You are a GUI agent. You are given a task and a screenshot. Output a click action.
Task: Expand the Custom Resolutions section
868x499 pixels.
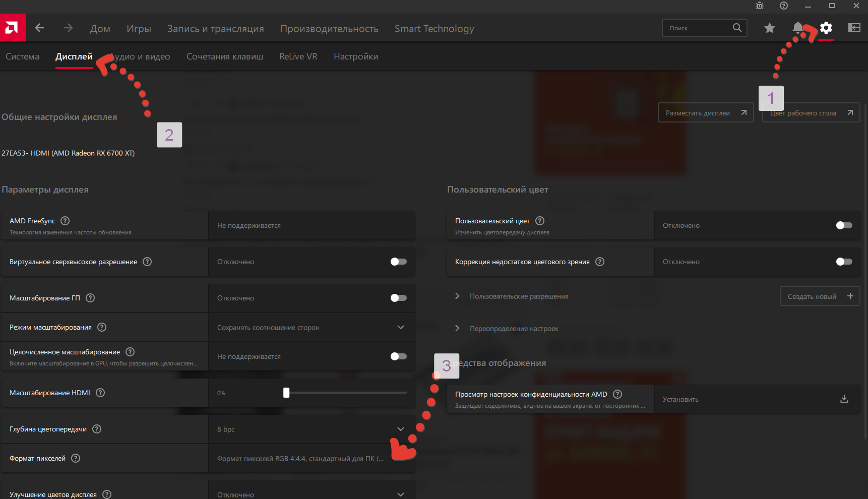click(x=457, y=296)
